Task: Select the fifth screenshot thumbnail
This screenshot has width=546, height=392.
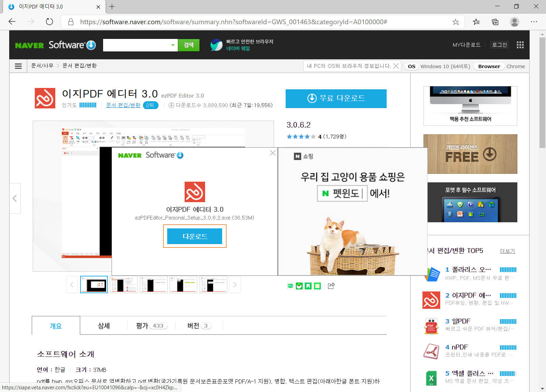Action: [x=214, y=285]
